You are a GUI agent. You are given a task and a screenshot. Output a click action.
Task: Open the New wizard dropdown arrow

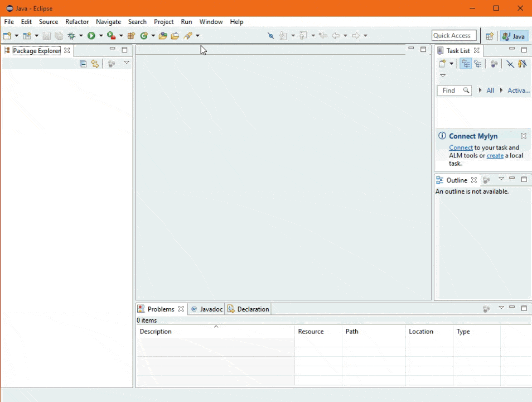coord(16,36)
